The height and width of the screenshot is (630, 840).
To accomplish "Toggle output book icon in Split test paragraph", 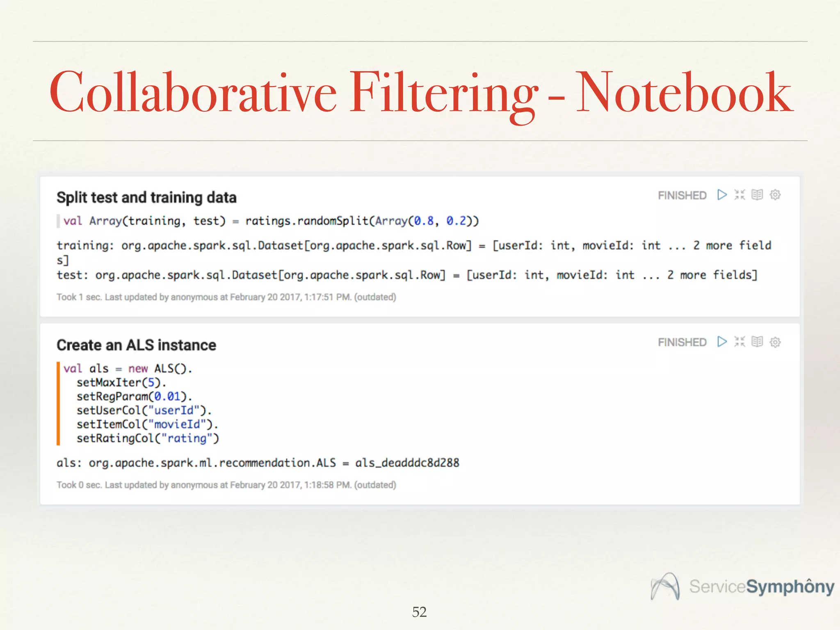I will (757, 195).
